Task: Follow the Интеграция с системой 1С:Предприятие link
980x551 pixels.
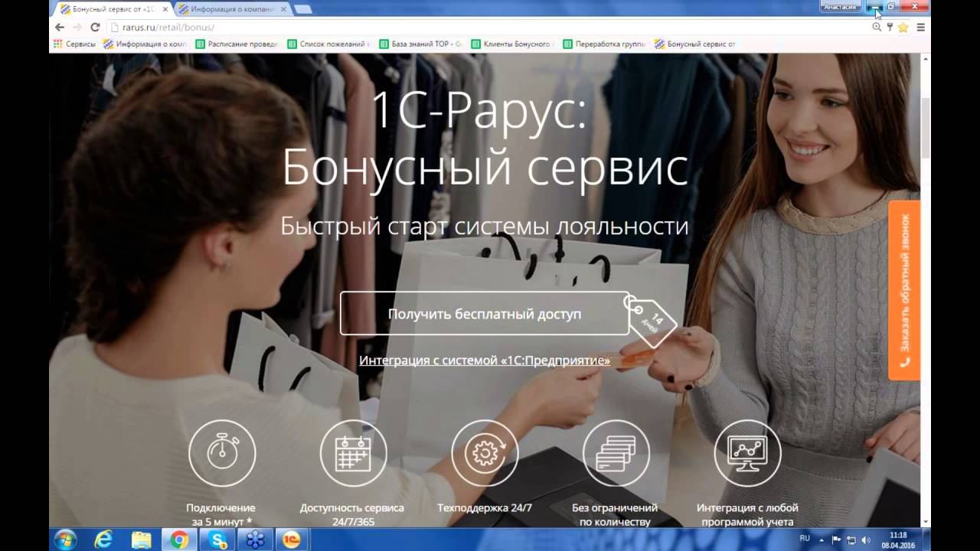Action: click(x=485, y=360)
